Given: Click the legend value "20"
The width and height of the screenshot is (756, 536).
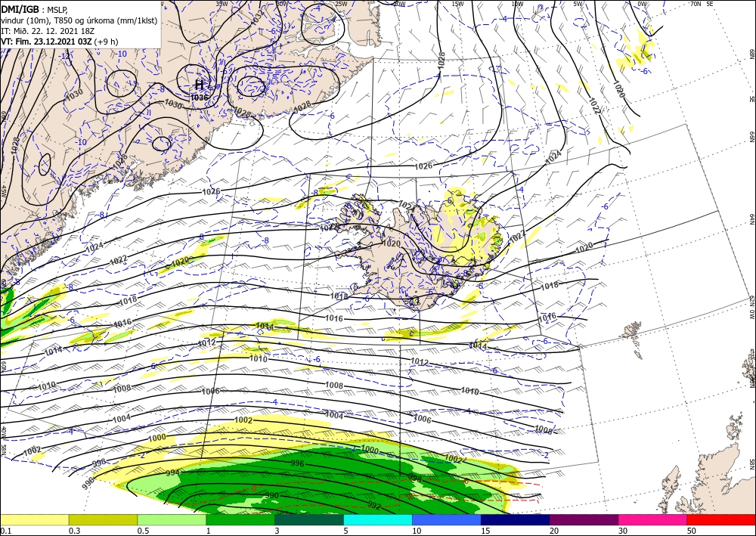Looking at the screenshot, I should click(x=554, y=531).
